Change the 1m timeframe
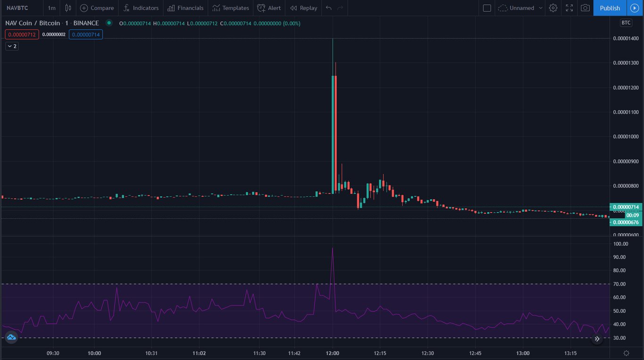Screen dimensions: 644x360 [51, 8]
